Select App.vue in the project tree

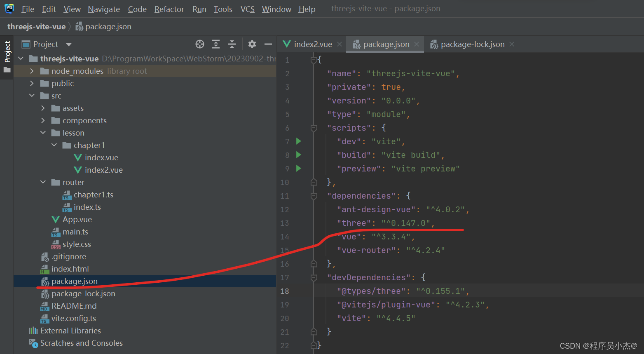[x=77, y=219]
